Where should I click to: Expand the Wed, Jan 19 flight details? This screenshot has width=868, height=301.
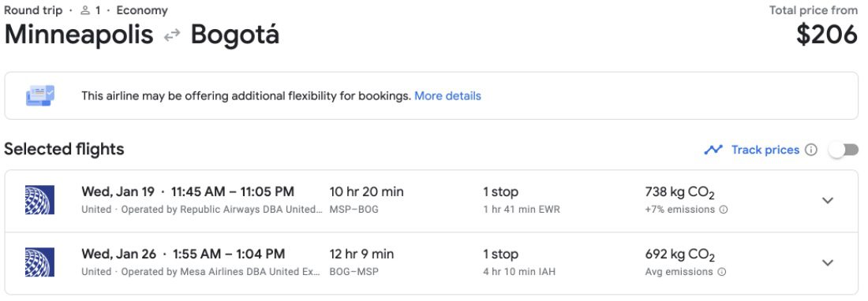tap(828, 200)
